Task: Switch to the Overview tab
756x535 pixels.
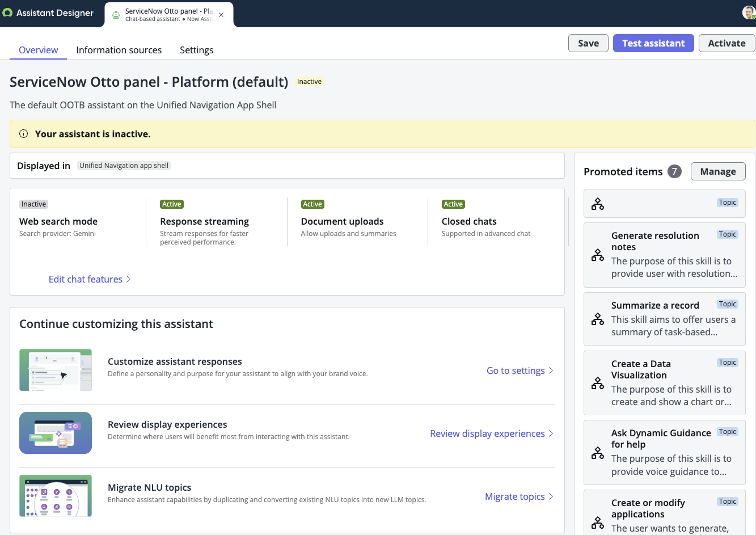Action: (x=39, y=50)
